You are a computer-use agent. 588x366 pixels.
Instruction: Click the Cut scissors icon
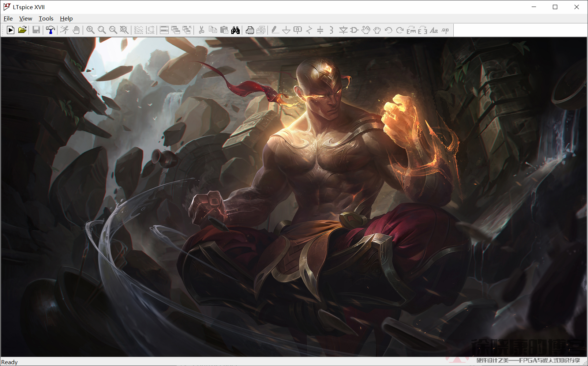coord(201,30)
